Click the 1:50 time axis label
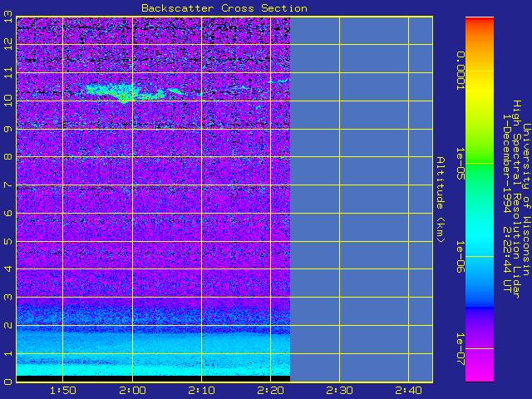Image resolution: width=532 pixels, height=399 pixels. click(63, 391)
